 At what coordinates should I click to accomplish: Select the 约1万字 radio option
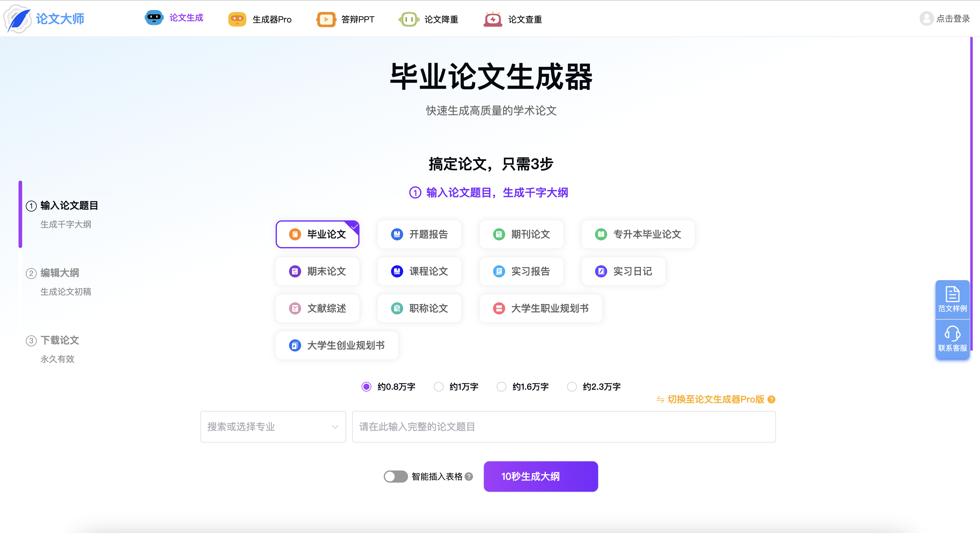[x=439, y=386]
